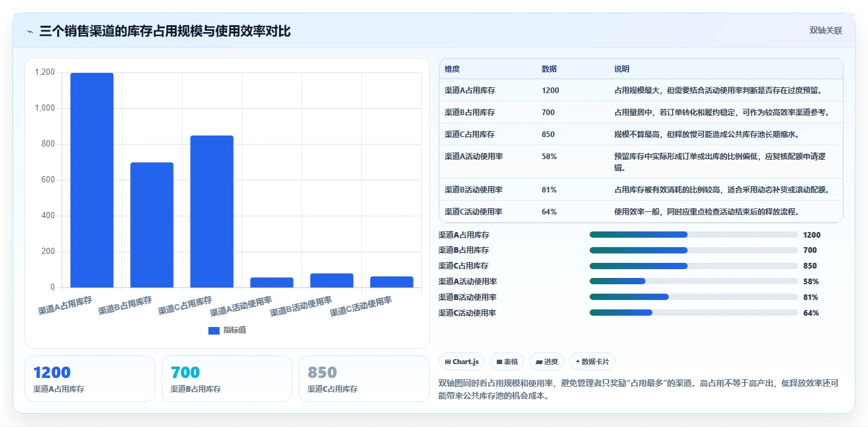The width and height of the screenshot is (868, 427).
Task: Click the icon in the 表格 chip
Action: pos(499,362)
